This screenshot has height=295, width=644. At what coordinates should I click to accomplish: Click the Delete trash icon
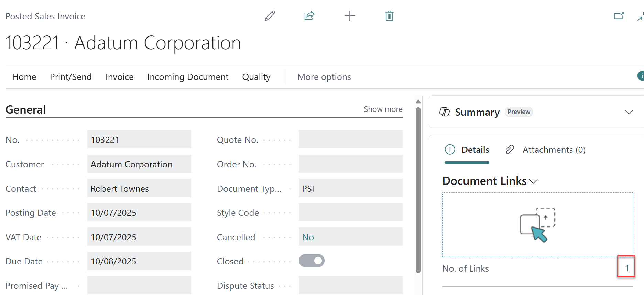(x=389, y=16)
